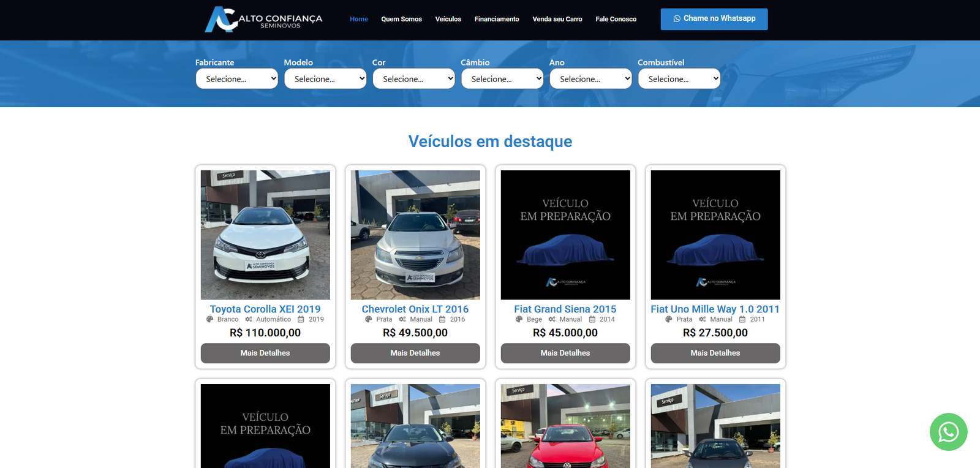Click the transmission icon on the Uno Mille card
The height and width of the screenshot is (468, 980).
[x=703, y=319]
